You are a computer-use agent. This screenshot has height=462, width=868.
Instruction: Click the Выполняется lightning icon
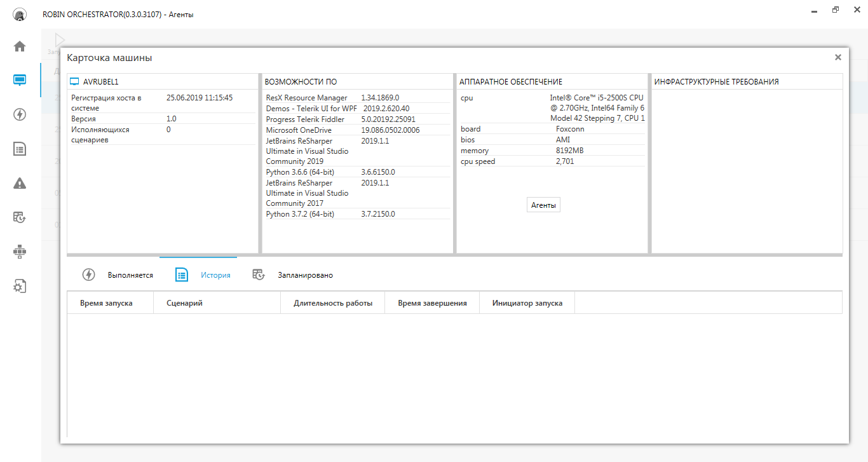89,275
